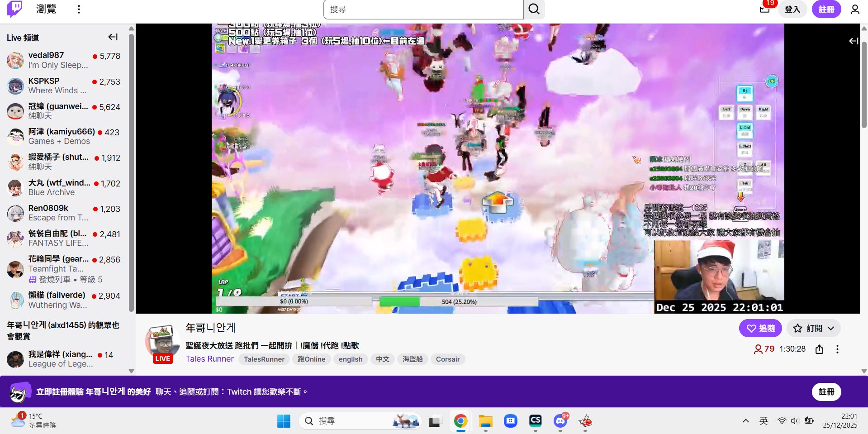The height and width of the screenshot is (434, 868).
Task: Open the user profile icon
Action: click(x=854, y=10)
